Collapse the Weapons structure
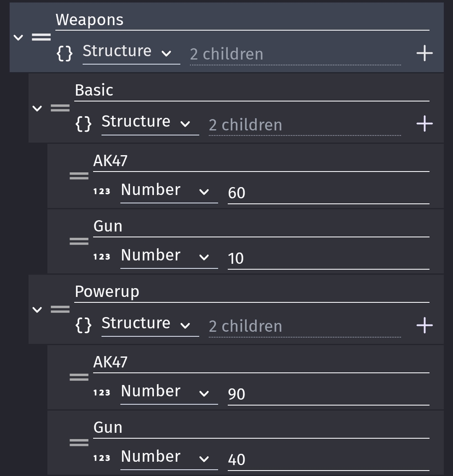Viewport: 453px width, 476px height. 18,38
